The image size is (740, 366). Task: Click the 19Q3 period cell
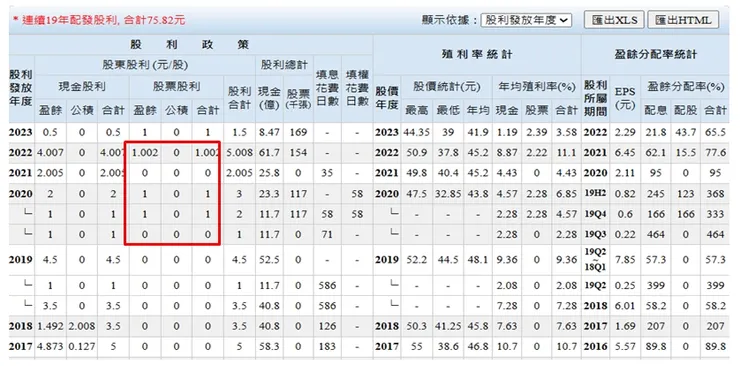pyautogui.click(x=596, y=234)
